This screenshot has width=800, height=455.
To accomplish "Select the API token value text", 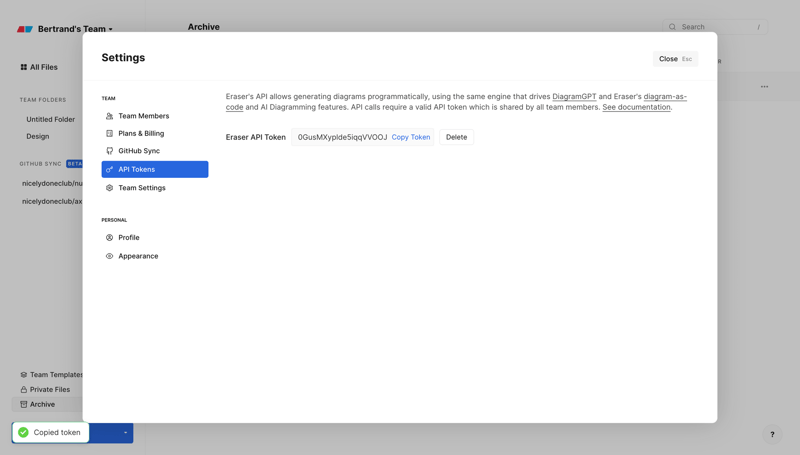I will point(342,137).
